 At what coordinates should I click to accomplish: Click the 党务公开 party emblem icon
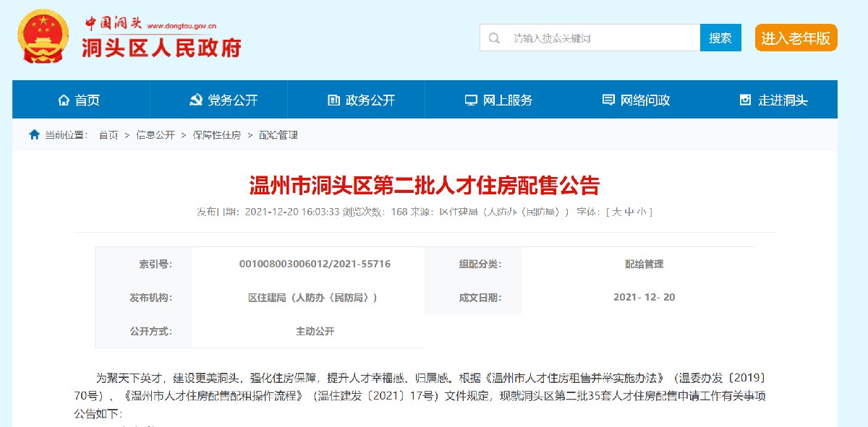[195, 100]
